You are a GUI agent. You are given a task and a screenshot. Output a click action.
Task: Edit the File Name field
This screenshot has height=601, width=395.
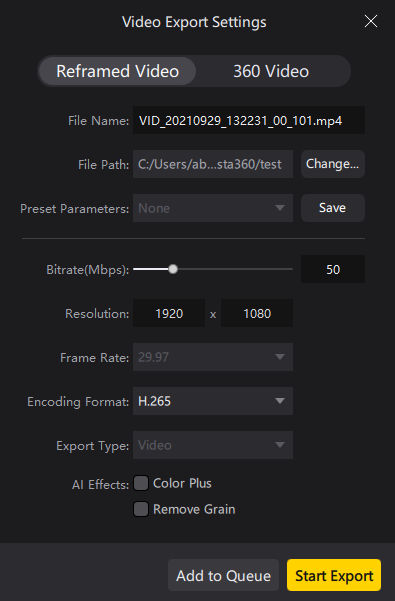pos(249,121)
